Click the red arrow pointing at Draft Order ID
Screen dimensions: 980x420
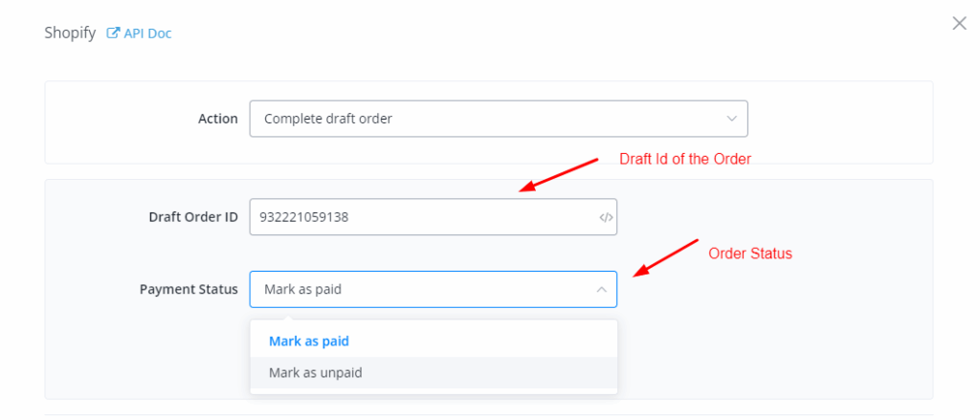click(558, 175)
